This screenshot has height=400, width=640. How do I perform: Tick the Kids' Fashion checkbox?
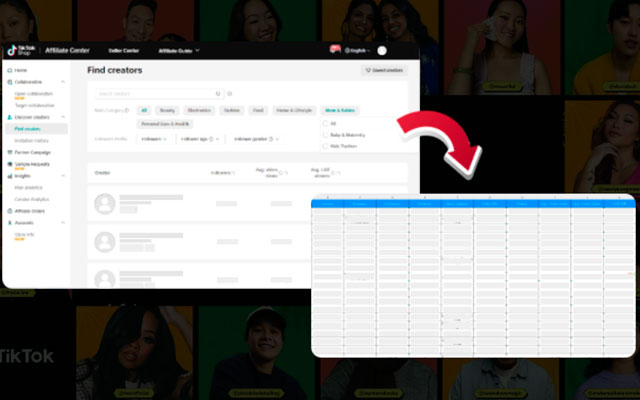[325, 146]
